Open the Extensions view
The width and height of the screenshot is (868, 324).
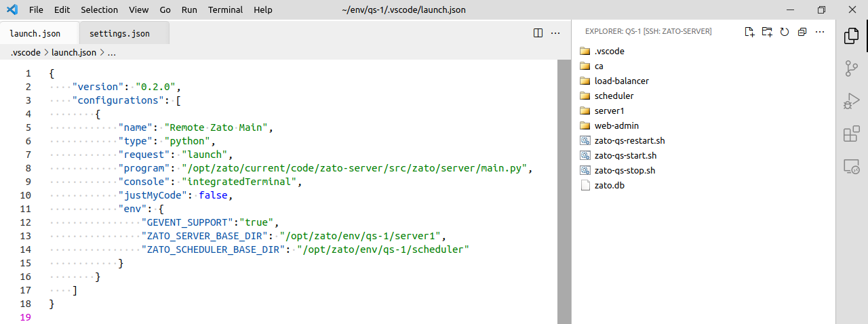point(851,134)
